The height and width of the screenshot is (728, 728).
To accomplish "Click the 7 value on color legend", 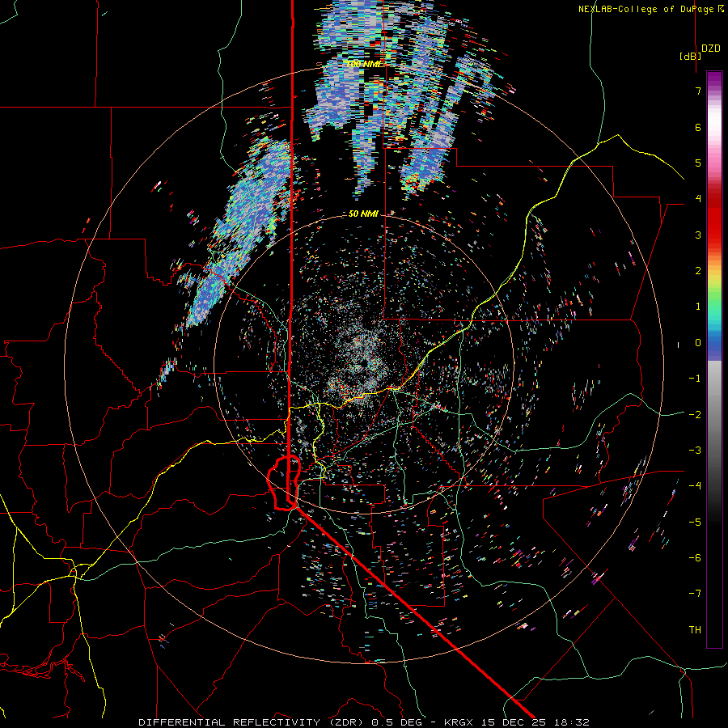I will tap(698, 91).
